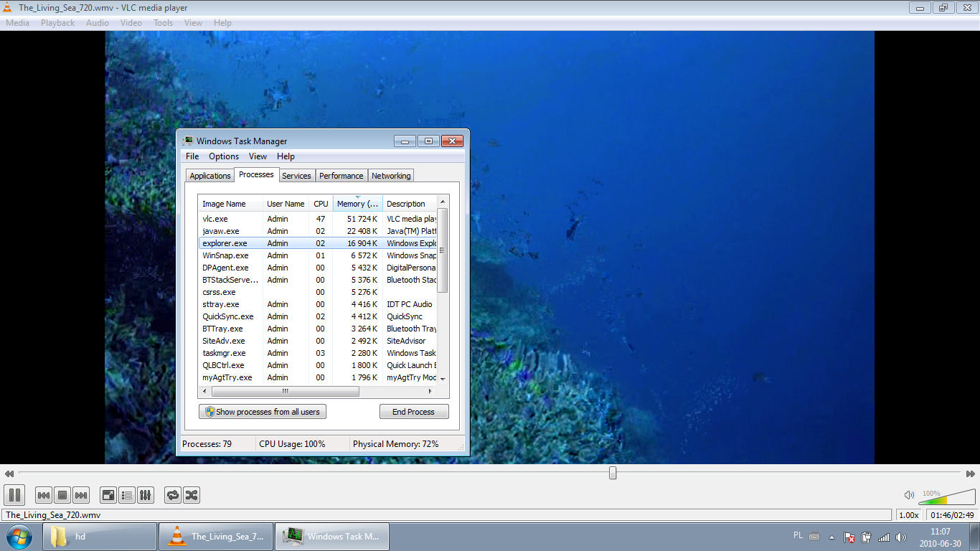The width and height of the screenshot is (980, 551).
Task: Open Task Manager Help menu
Action: (286, 156)
